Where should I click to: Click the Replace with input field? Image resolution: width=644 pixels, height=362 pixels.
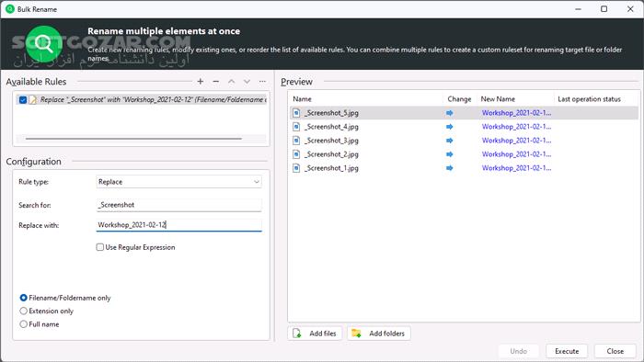(x=178, y=225)
